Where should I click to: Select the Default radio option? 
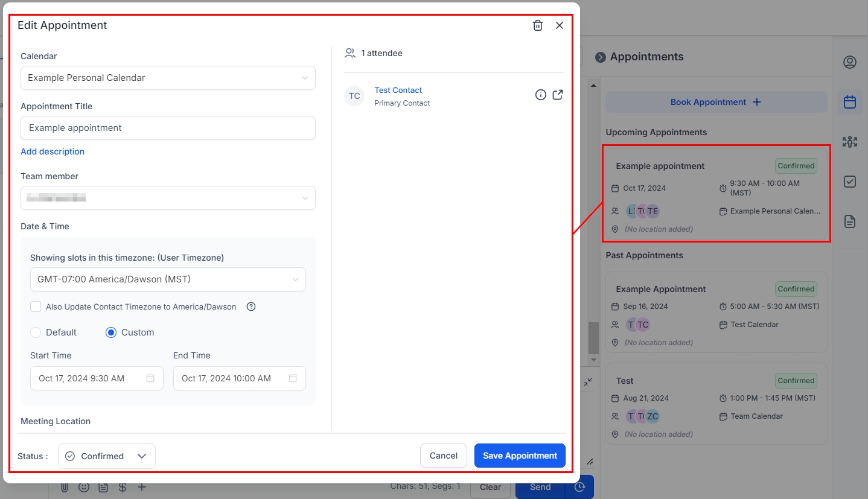[36, 332]
